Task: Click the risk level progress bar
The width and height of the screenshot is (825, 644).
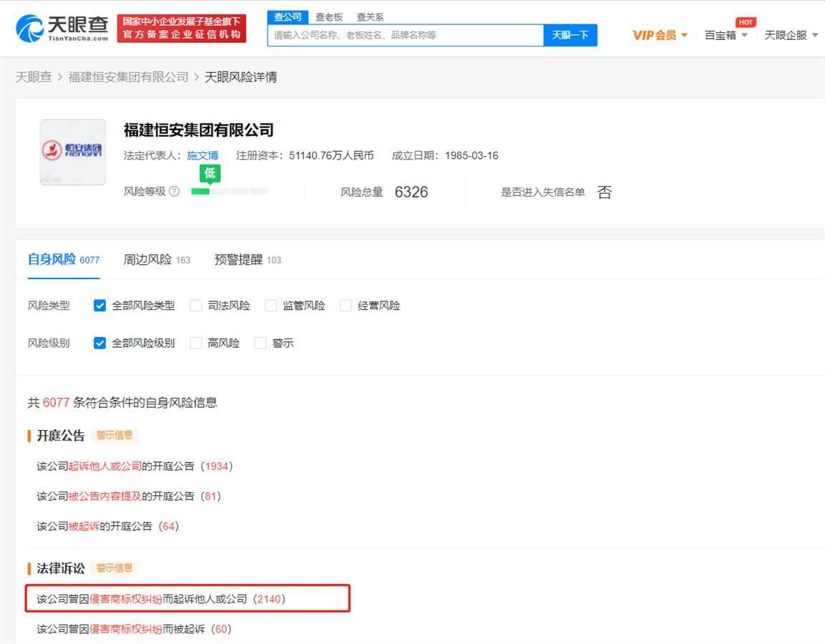Action: pyautogui.click(x=230, y=192)
